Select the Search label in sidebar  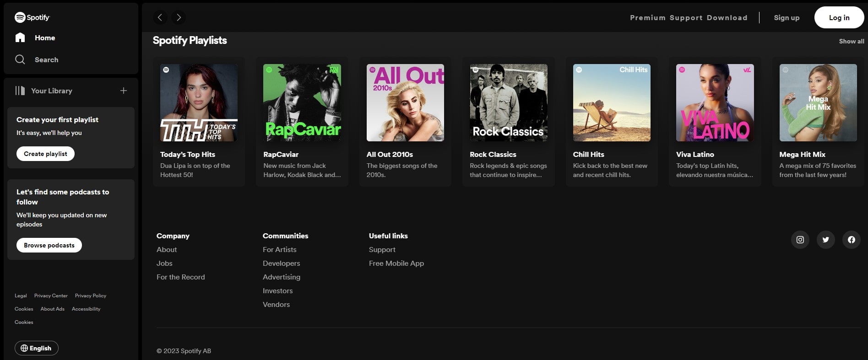47,60
